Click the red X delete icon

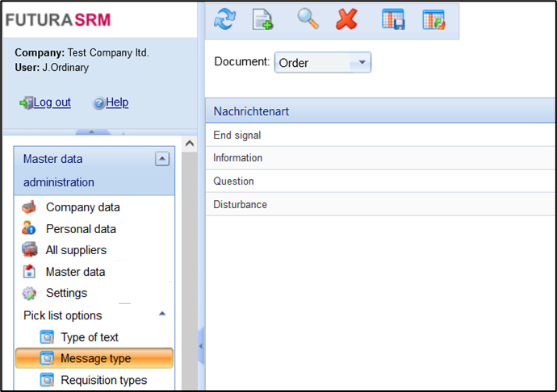tap(347, 19)
